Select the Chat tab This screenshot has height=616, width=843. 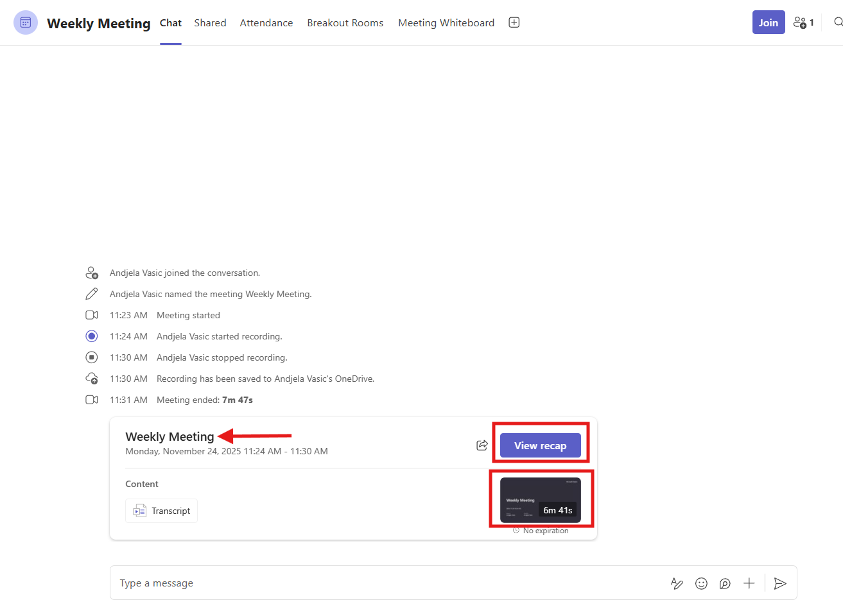tap(170, 22)
